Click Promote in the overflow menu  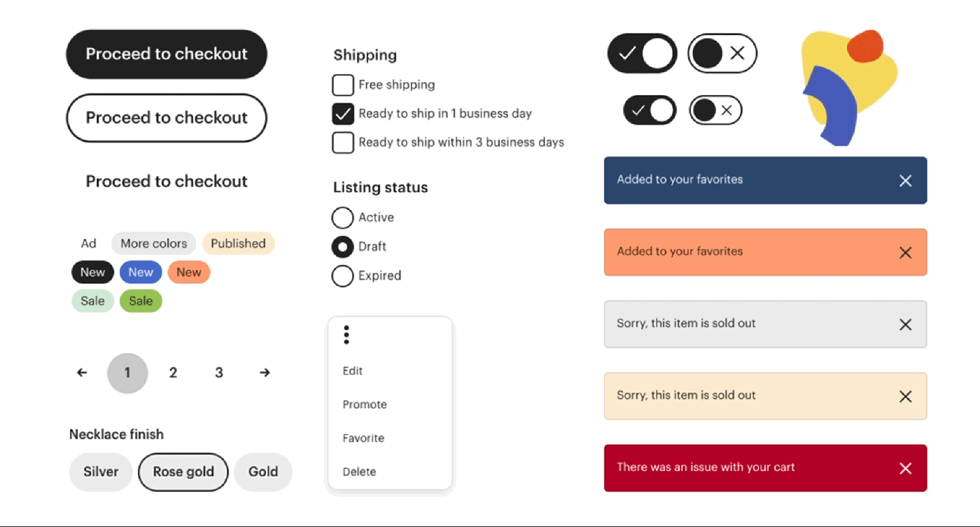364,404
